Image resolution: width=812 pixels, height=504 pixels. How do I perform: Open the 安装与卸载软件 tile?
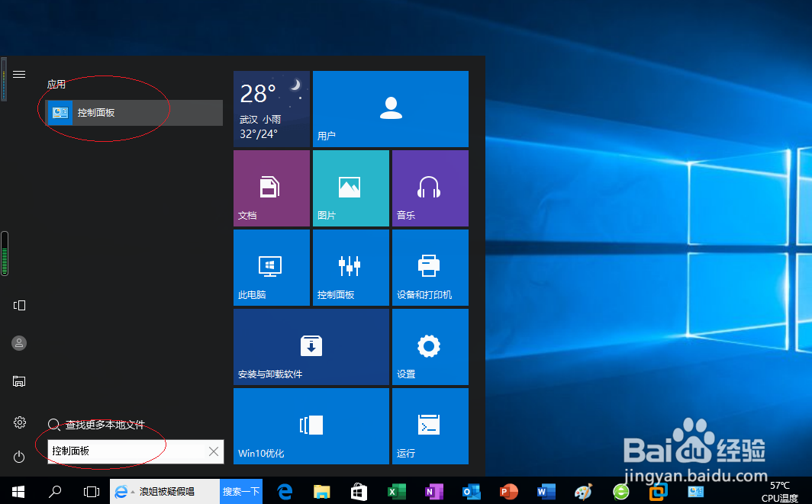tap(311, 346)
